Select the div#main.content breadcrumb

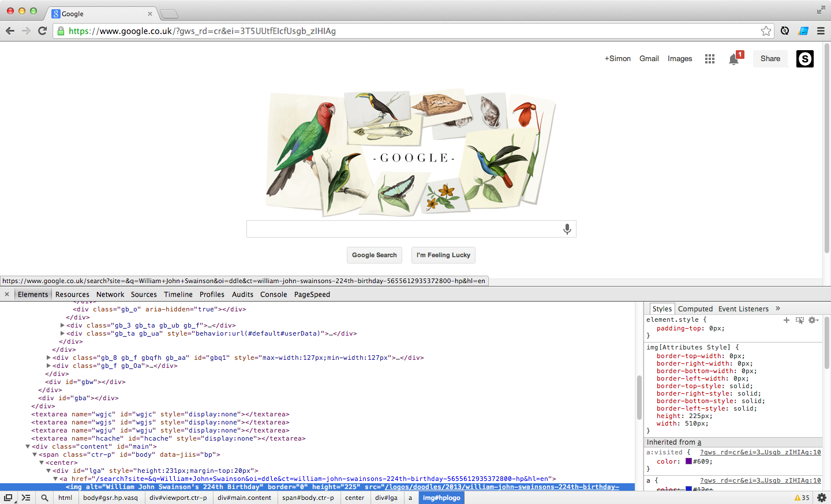point(244,498)
